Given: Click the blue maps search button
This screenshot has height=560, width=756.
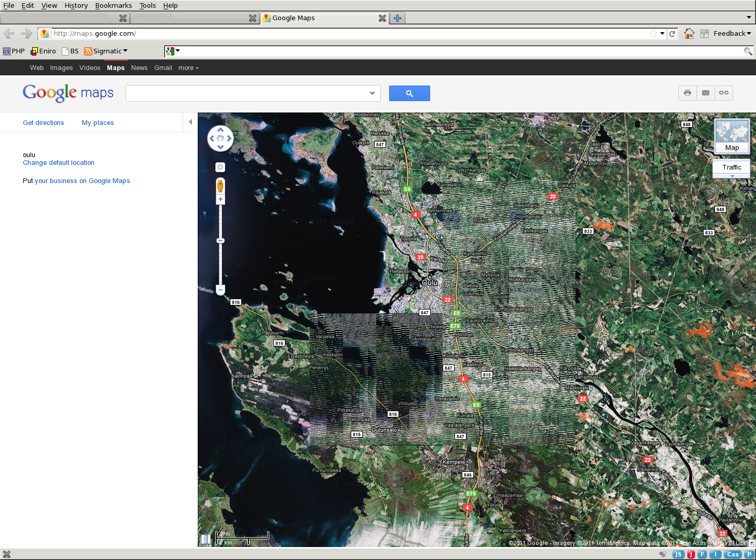Looking at the screenshot, I should coord(409,93).
